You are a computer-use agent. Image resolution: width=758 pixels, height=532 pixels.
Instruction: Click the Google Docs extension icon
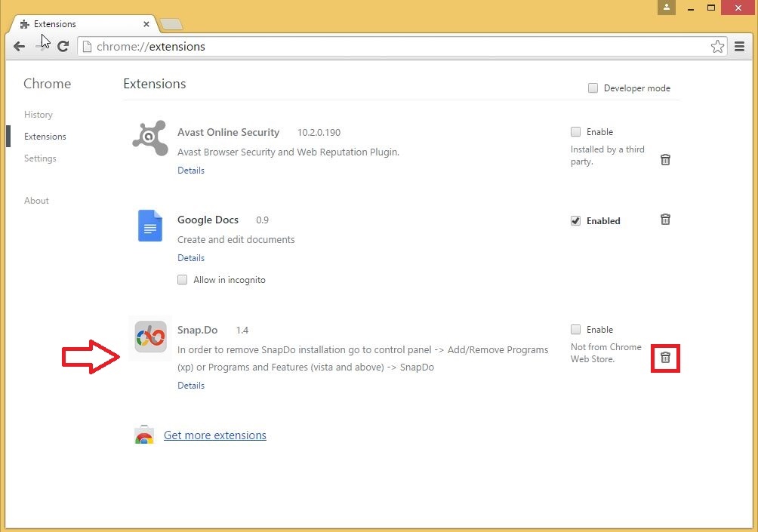(x=149, y=226)
